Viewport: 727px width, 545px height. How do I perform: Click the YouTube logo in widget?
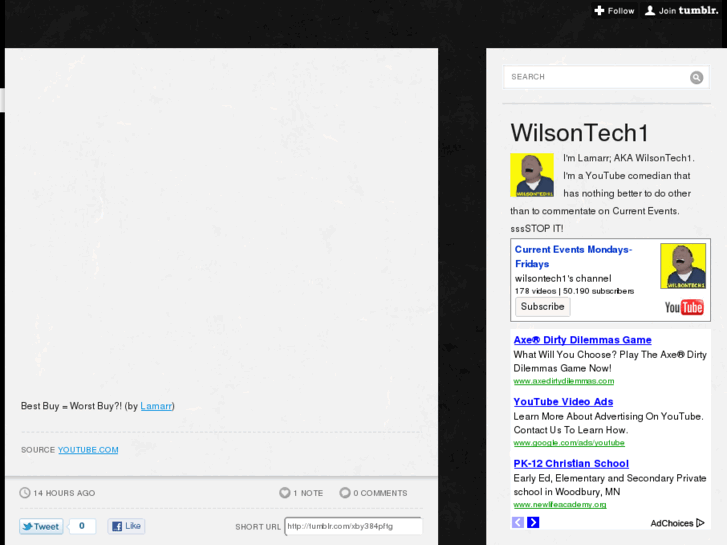click(684, 307)
